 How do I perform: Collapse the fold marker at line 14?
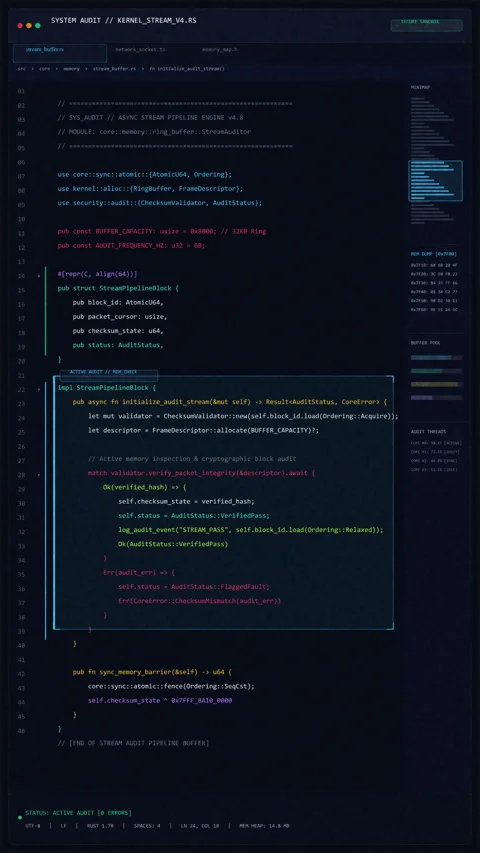pyautogui.click(x=39, y=276)
